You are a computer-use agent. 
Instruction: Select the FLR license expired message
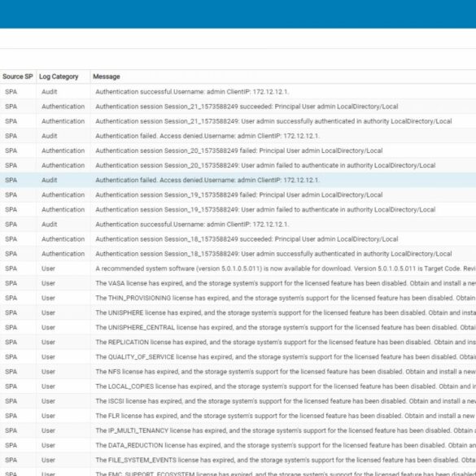click(x=286, y=416)
